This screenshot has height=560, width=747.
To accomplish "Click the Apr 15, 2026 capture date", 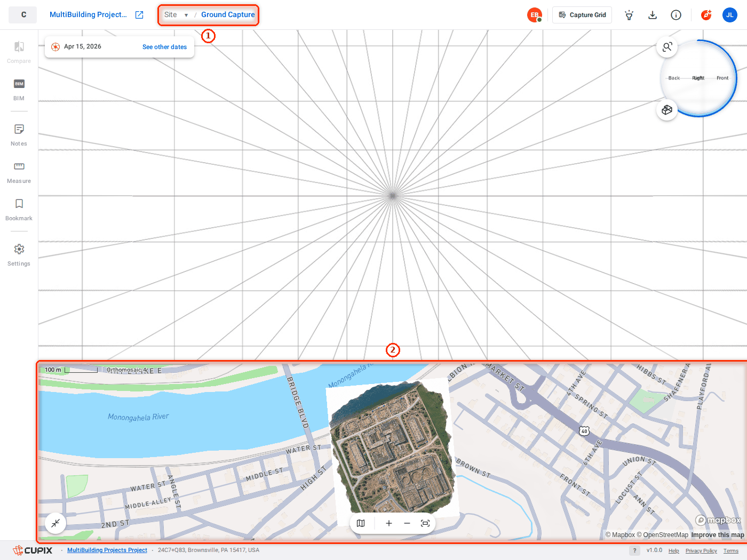I will coord(83,47).
